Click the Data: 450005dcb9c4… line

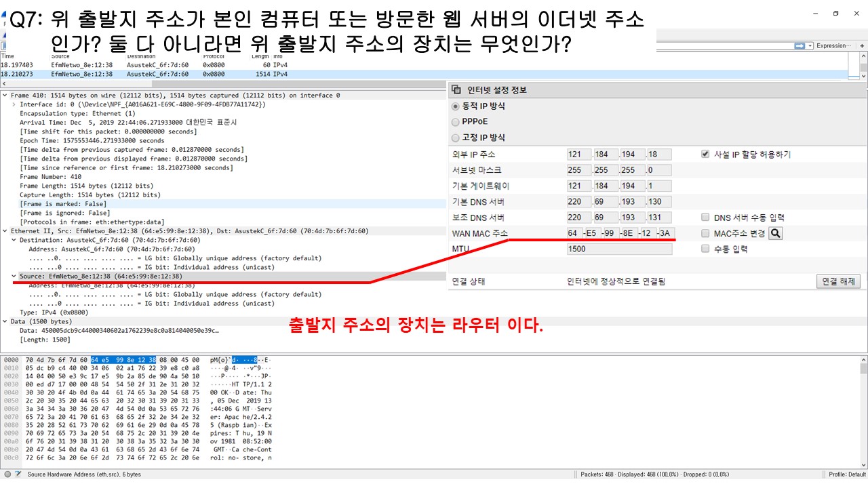click(x=119, y=330)
